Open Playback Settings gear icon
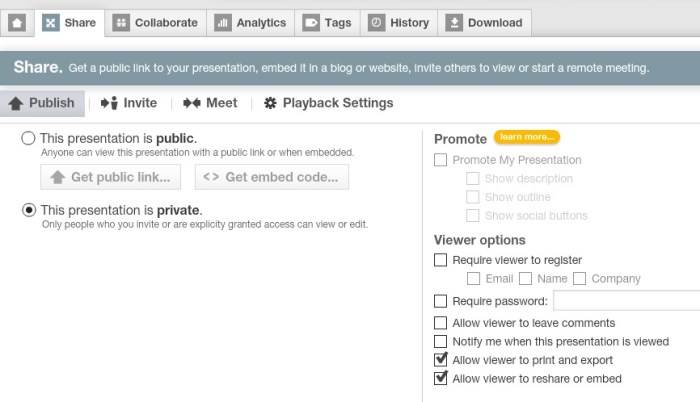Screen dimensions: 700x402 (270, 103)
